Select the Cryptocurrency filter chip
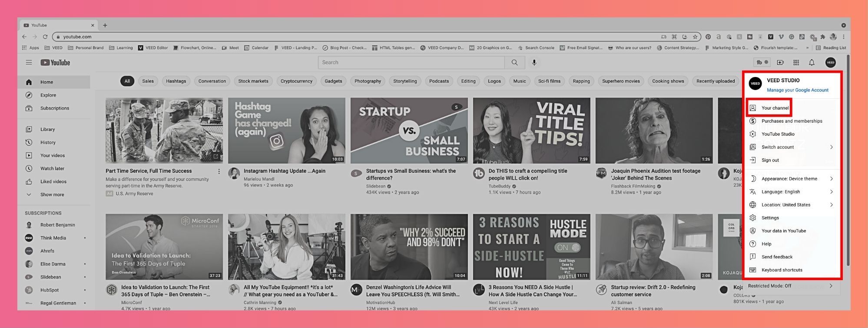The width and height of the screenshot is (868, 328). 296,81
